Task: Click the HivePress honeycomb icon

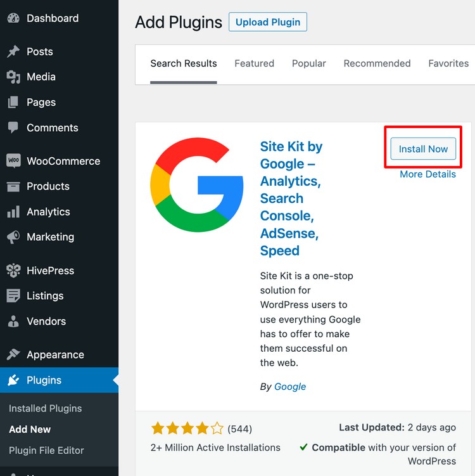Action: tap(13, 271)
